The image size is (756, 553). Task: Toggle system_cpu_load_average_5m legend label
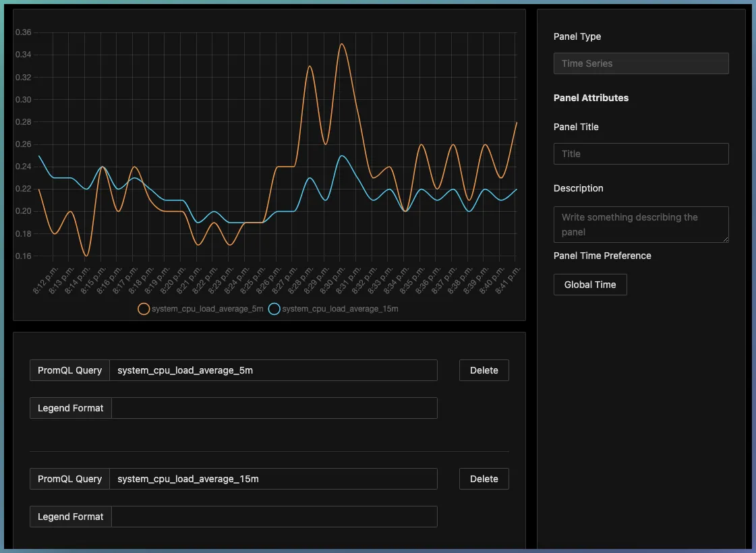point(208,309)
